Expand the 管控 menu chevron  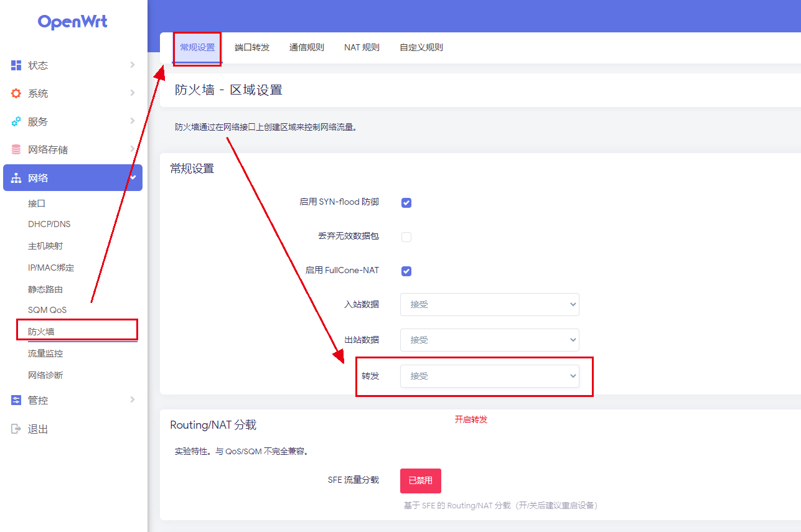pyautogui.click(x=133, y=399)
